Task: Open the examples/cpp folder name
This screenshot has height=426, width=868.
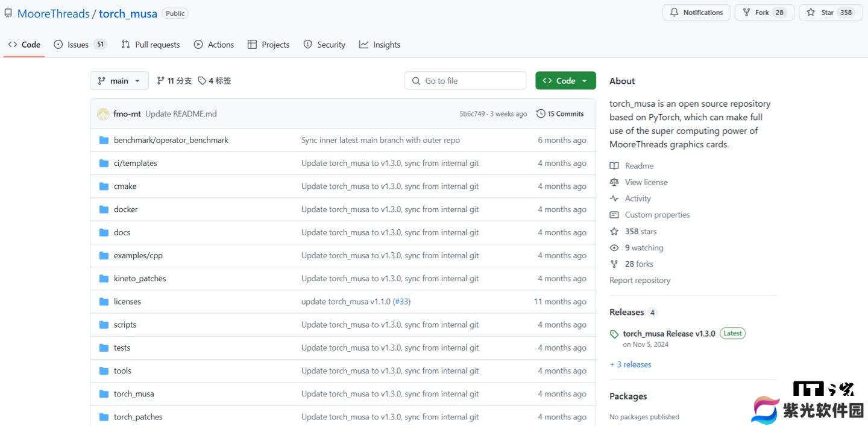Action: [138, 256]
